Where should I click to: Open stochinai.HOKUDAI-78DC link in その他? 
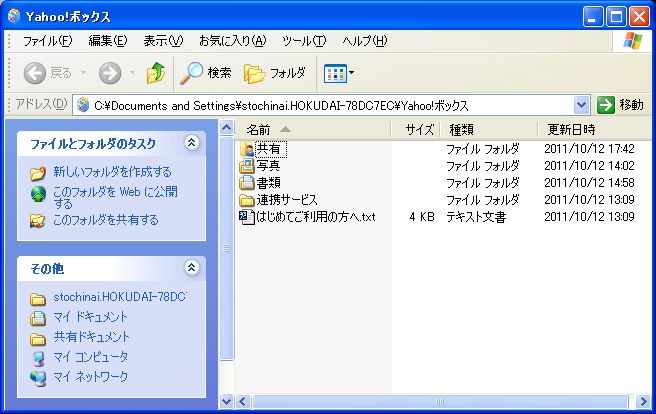coord(119,297)
